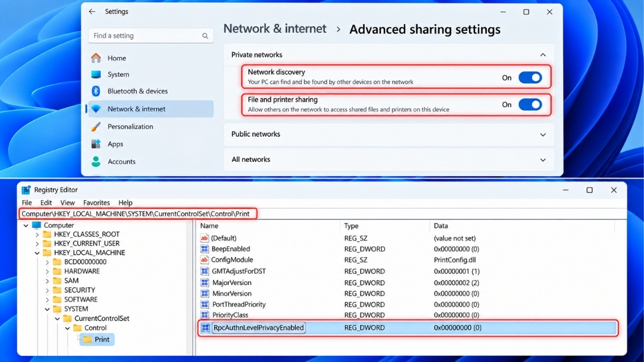Click the Network & internet breadcrumb link

(275, 29)
